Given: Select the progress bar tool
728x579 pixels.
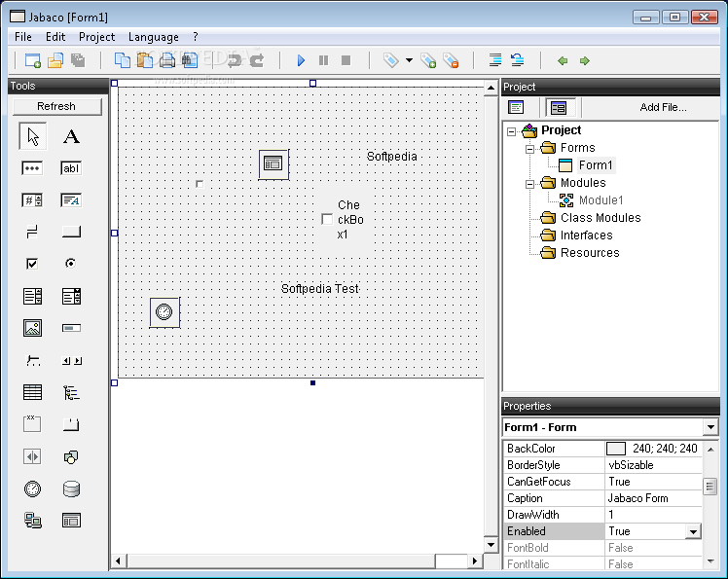Looking at the screenshot, I should pos(71,328).
